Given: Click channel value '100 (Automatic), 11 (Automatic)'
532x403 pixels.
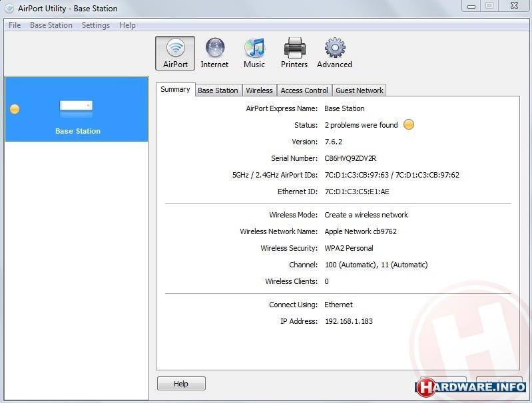Looking at the screenshot, I should click(x=376, y=265).
